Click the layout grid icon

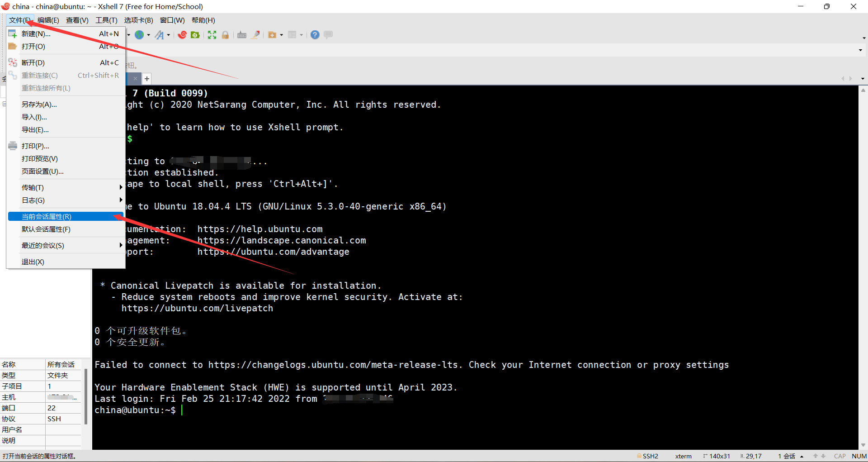pos(292,35)
